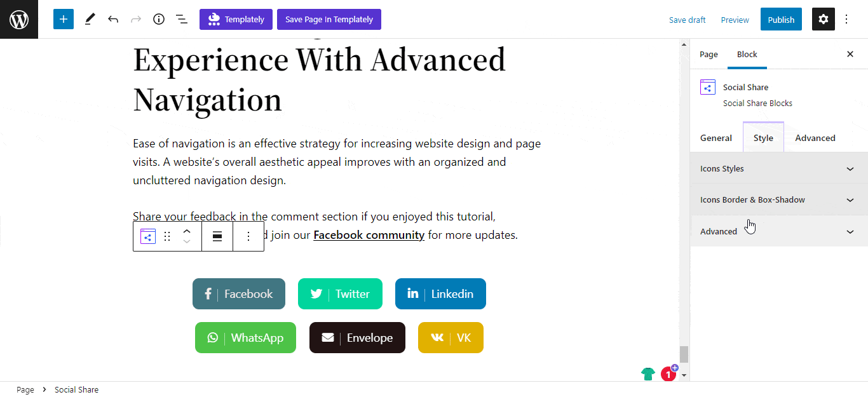Publish the page
The image size is (868, 397).
click(x=781, y=19)
